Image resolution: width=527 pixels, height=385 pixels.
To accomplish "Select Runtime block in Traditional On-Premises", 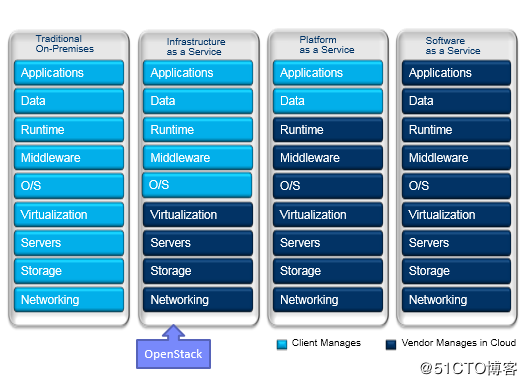I will click(x=69, y=130).
